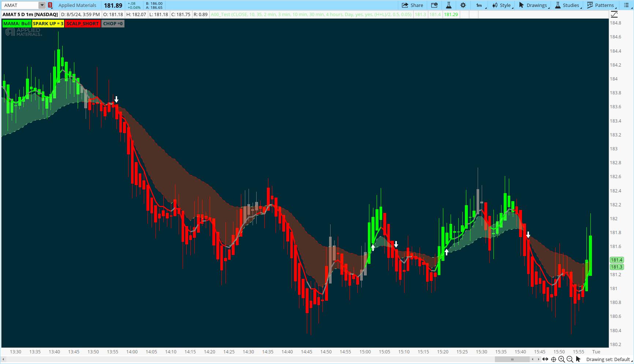
Task: Click the Share icon in the toolbar
Action: pos(405,5)
